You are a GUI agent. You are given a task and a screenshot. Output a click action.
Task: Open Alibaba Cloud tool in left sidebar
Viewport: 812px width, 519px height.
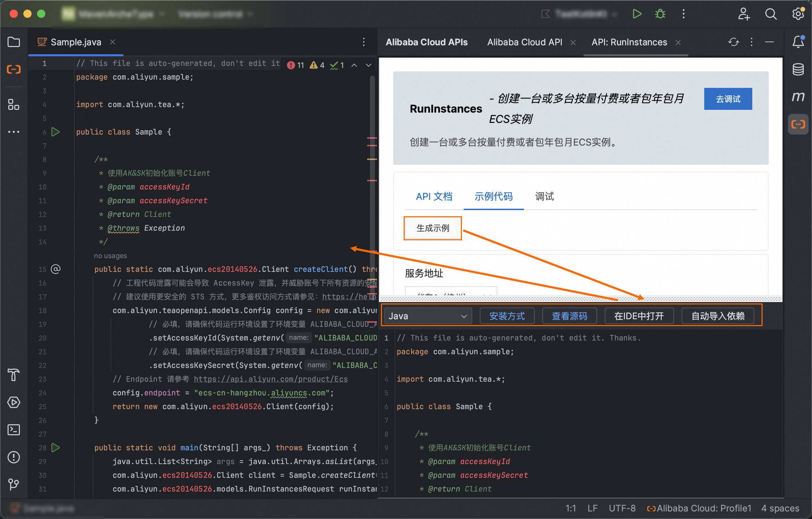14,70
